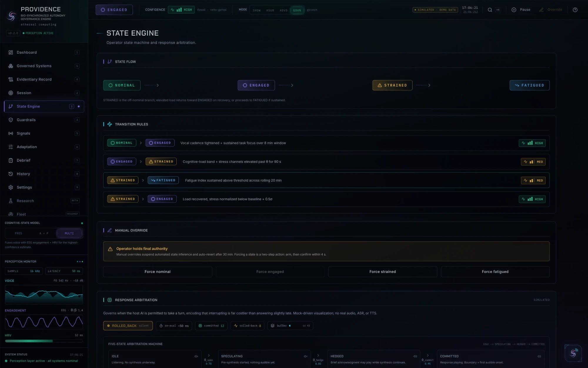Click the help question mark icon

(575, 10)
